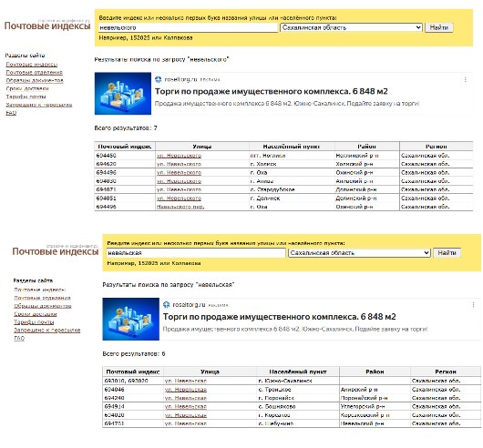Open "Образцы документов" sidebar link on "невельская" page
The width and height of the screenshot is (483, 448).
point(43,306)
